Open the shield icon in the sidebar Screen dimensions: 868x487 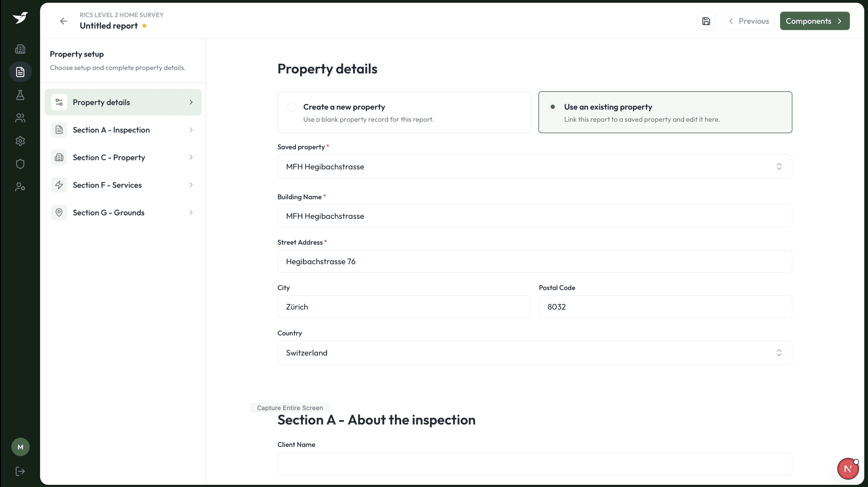pos(20,164)
